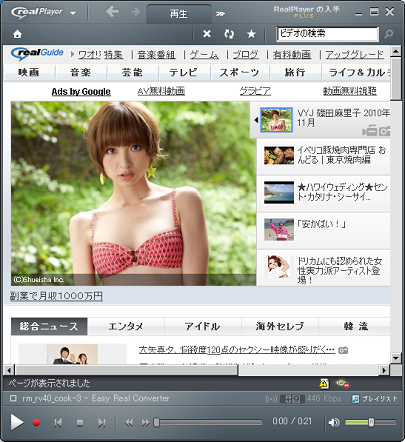This screenshot has width=405, height=442.
Task: Skip to previous clip
Action: tap(58, 423)
